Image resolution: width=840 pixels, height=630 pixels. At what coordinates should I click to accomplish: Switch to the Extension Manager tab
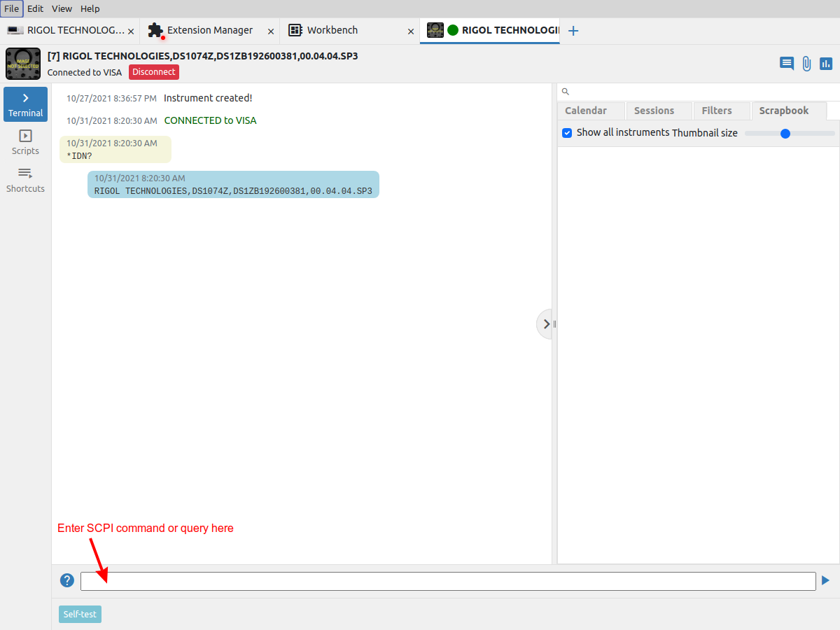click(210, 30)
